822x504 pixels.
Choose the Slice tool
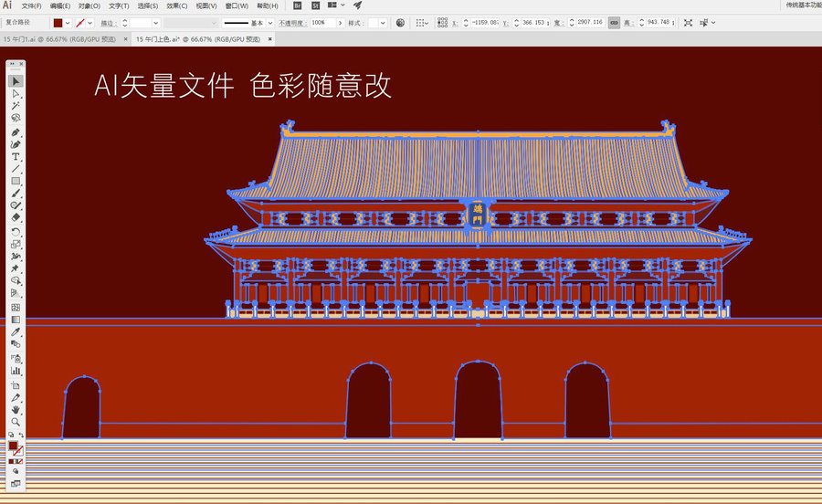(16, 397)
